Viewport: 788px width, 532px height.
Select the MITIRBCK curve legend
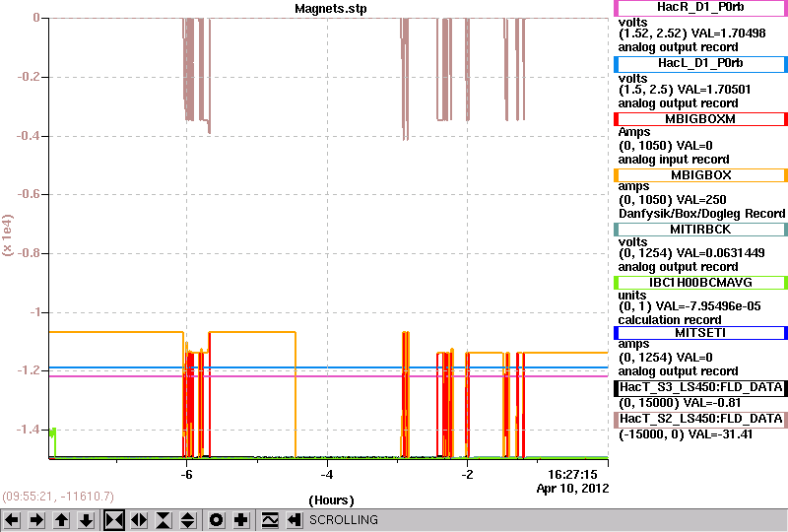(x=700, y=230)
